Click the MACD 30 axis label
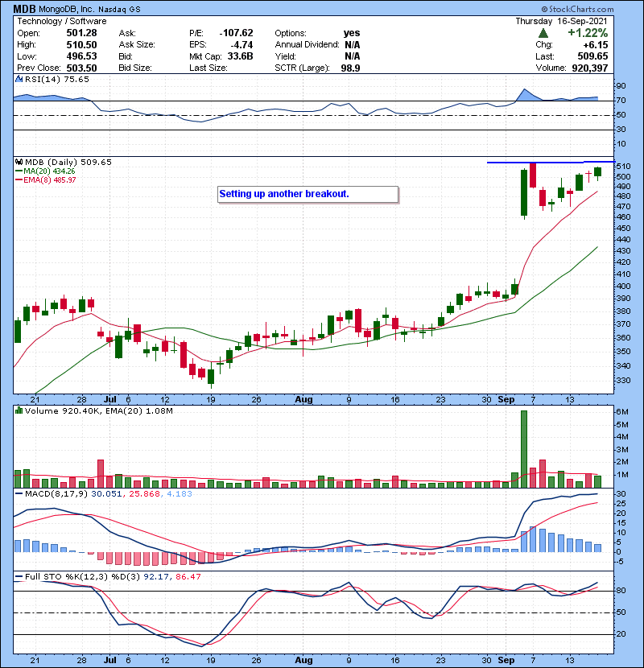Viewport: 644px width, 668px height. [621, 494]
